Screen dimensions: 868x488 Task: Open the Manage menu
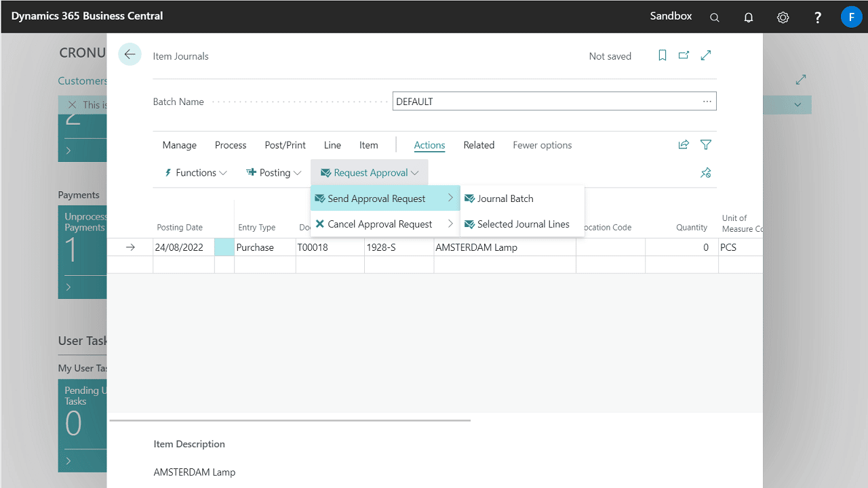pos(180,145)
